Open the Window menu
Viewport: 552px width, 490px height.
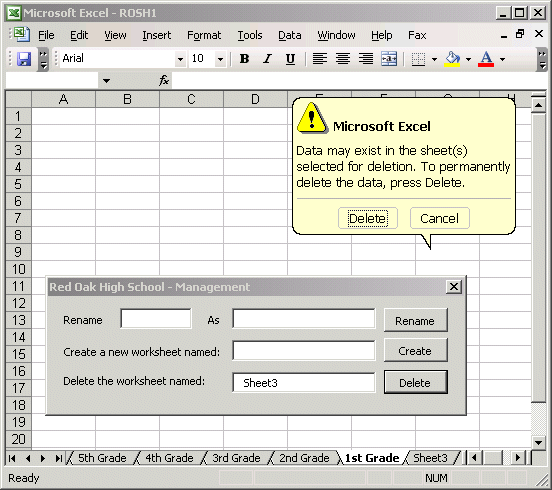click(336, 35)
